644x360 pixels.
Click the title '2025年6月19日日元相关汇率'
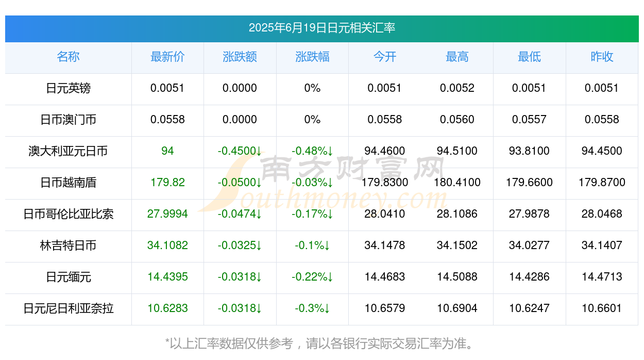coord(322,28)
